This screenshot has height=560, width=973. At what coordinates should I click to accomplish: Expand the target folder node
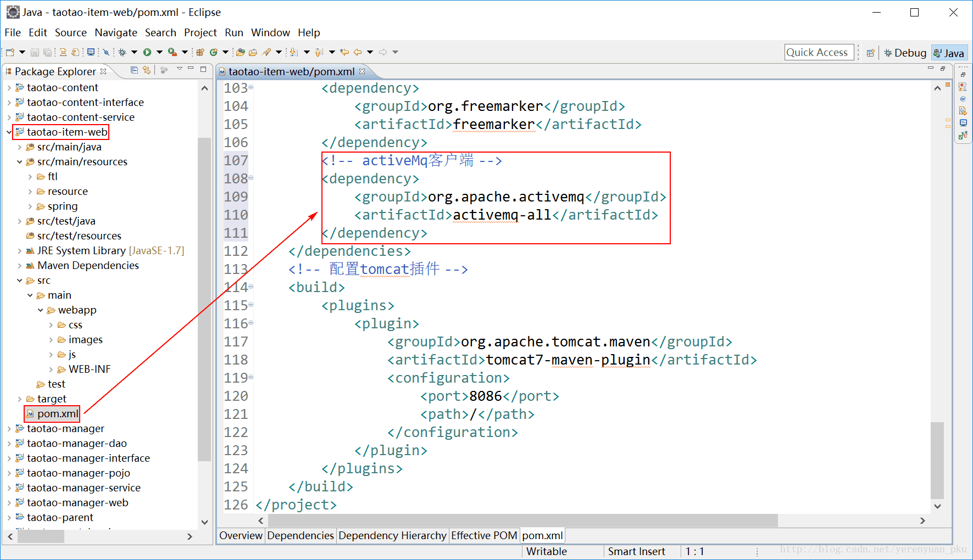[19, 399]
